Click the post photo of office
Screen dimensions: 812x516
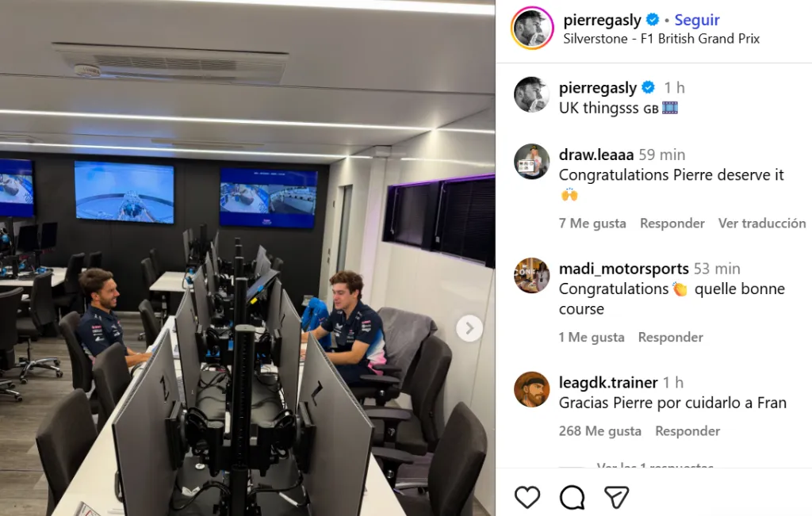pyautogui.click(x=247, y=258)
